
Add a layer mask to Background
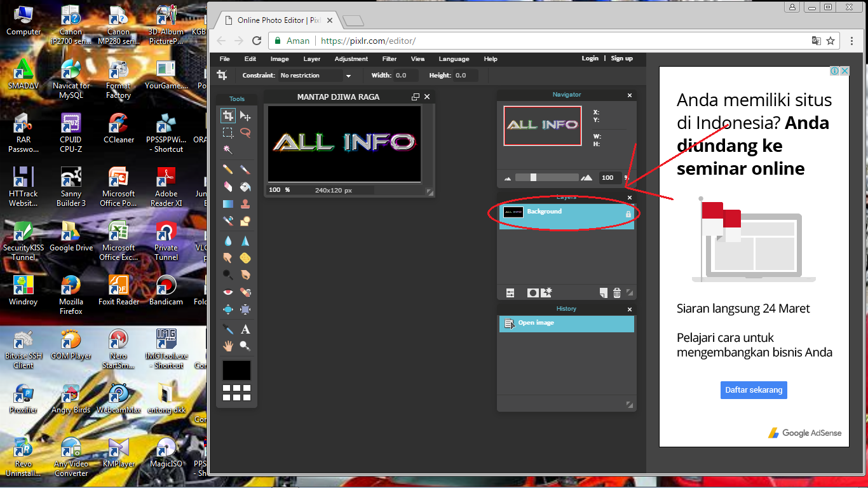point(532,292)
